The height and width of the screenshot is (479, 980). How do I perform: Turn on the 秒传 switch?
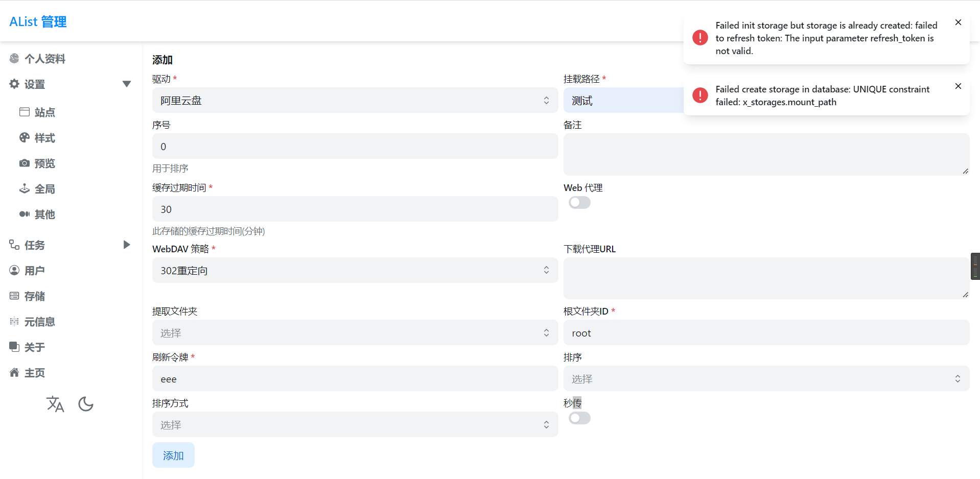579,418
